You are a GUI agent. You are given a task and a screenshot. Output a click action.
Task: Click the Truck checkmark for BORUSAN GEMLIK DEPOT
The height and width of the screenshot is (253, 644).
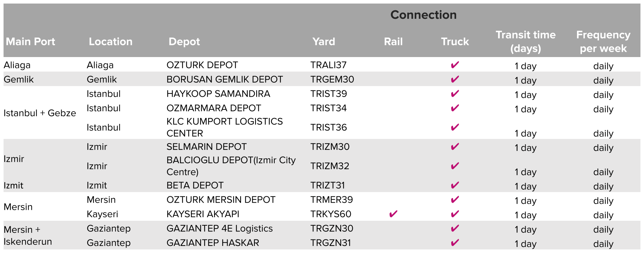tap(455, 79)
